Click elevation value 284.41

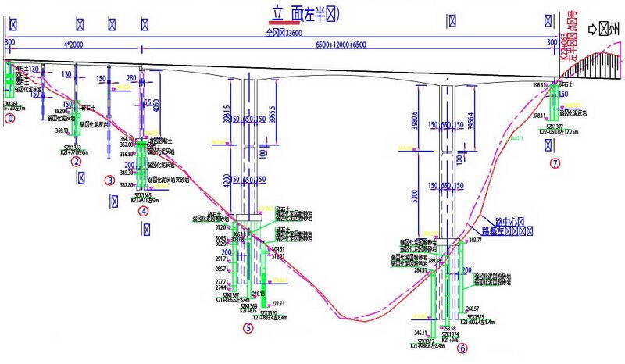tap(421, 270)
